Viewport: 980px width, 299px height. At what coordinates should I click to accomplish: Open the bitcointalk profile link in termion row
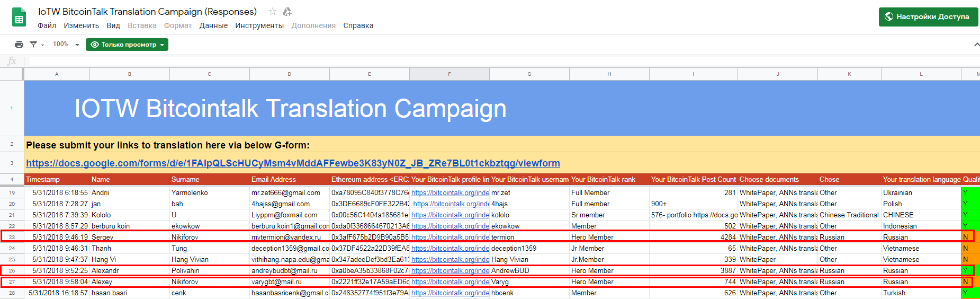(x=450, y=237)
